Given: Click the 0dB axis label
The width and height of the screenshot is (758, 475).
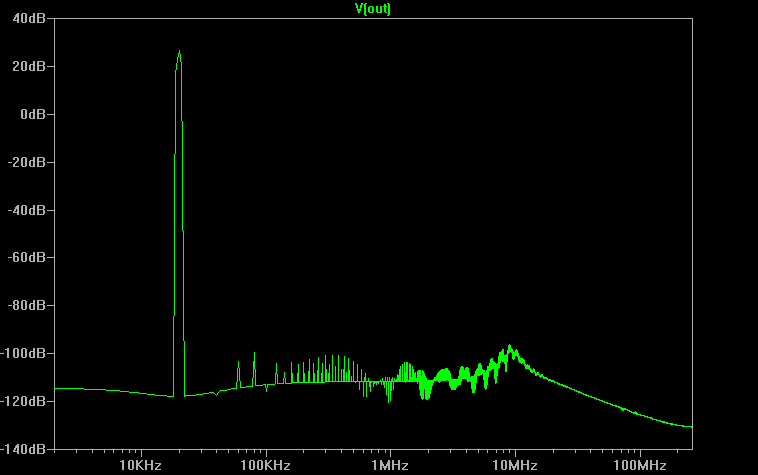Looking at the screenshot, I should point(33,114).
